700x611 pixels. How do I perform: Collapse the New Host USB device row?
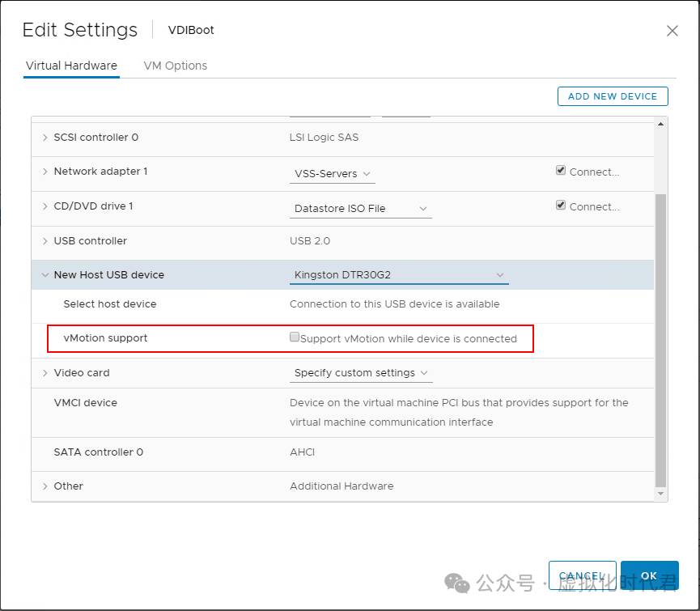point(45,275)
